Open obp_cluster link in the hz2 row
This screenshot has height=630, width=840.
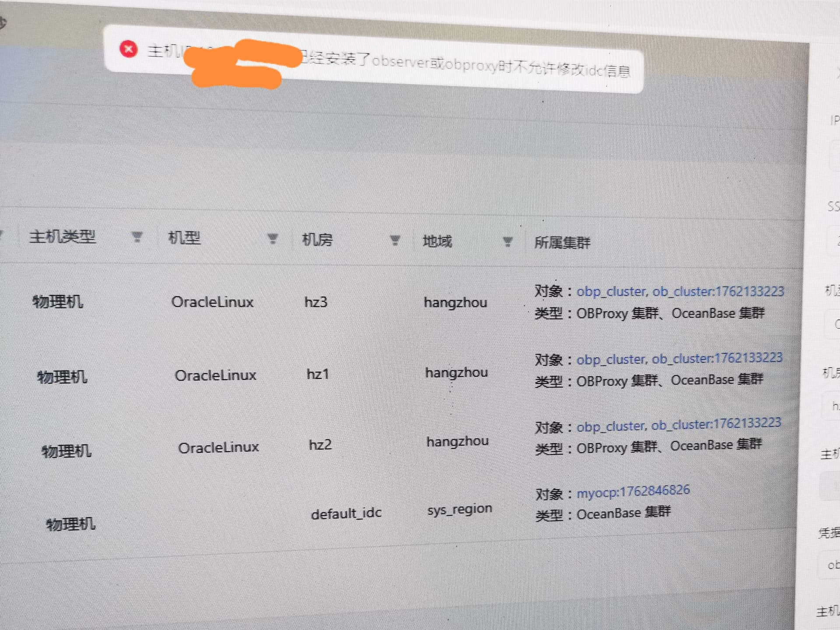click(x=611, y=426)
